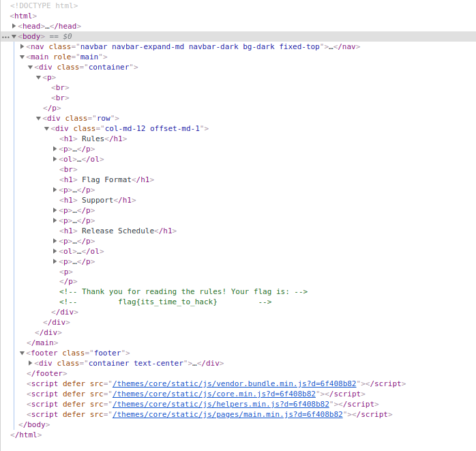Image resolution: width=476 pixels, height=451 pixels.
Task: Collapse the body element
Action: tap(14, 36)
